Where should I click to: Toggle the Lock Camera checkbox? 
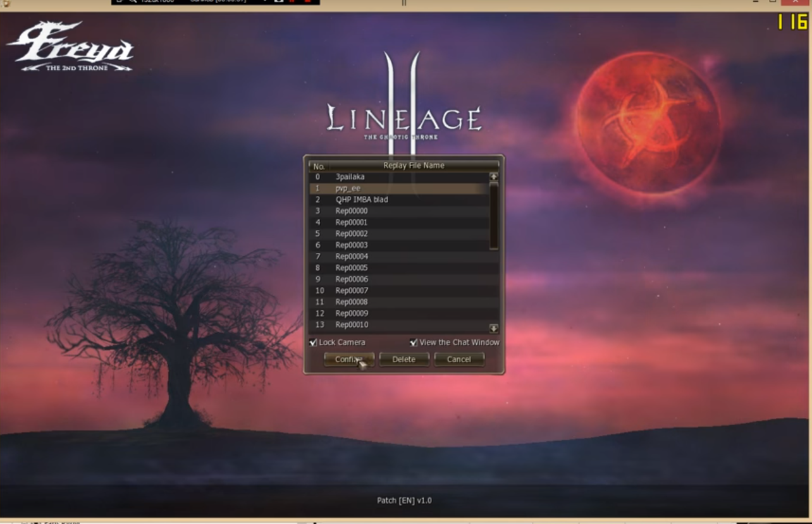pos(313,343)
